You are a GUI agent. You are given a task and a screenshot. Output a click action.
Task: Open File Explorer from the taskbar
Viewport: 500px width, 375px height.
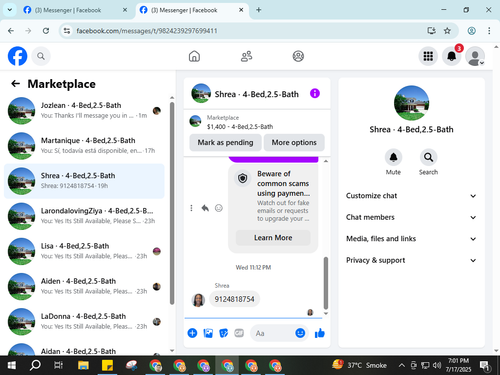(x=83, y=366)
